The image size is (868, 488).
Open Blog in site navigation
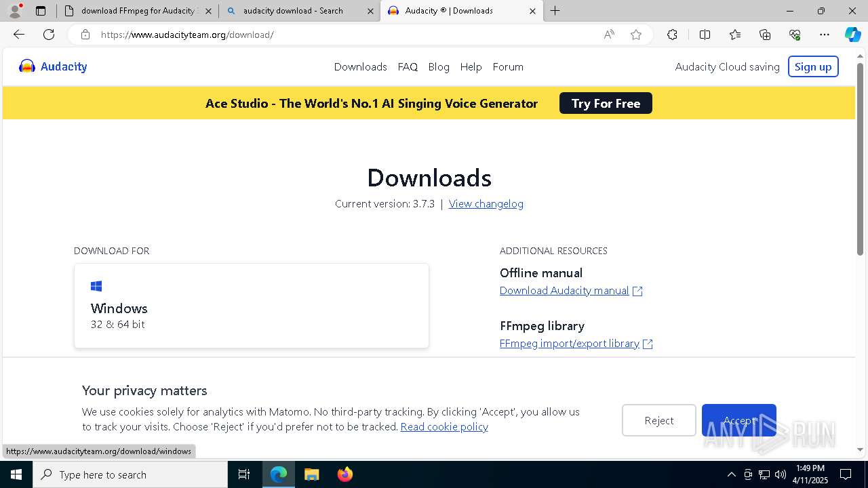[x=439, y=66]
